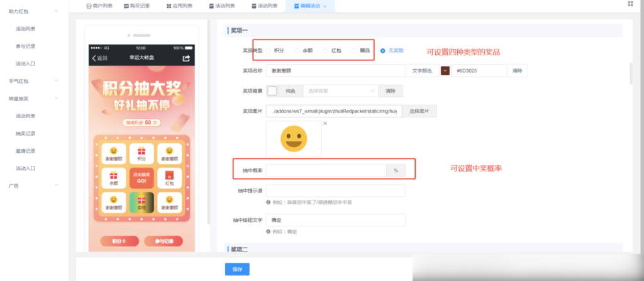Open 活动列表 under 助力红包
Image resolution: width=644 pixels, height=281 pixels.
[x=25, y=29]
